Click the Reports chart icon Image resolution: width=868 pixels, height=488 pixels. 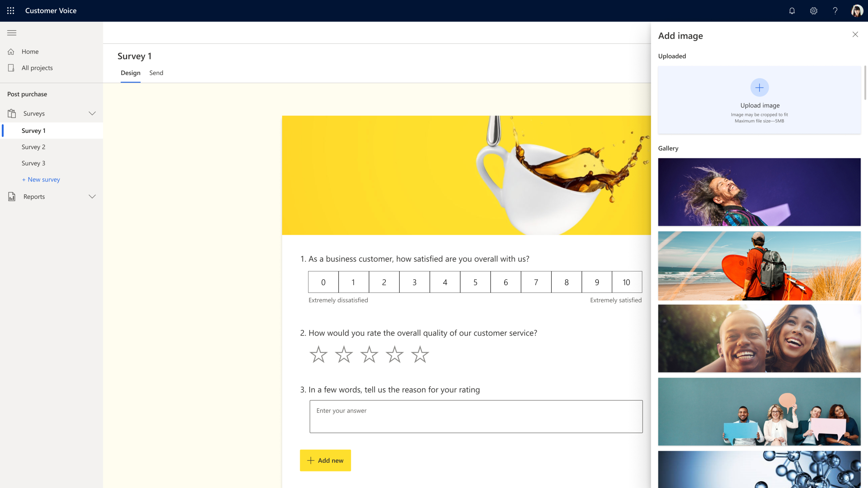coord(12,197)
